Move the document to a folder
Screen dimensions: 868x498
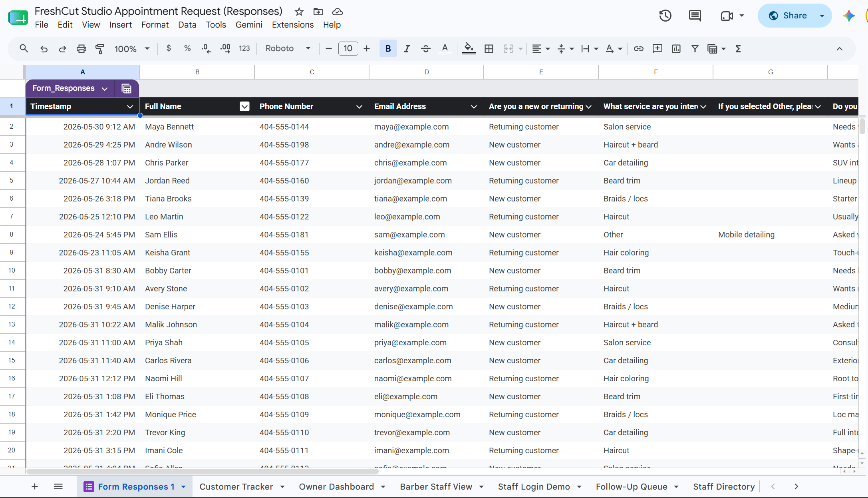pyautogui.click(x=318, y=12)
